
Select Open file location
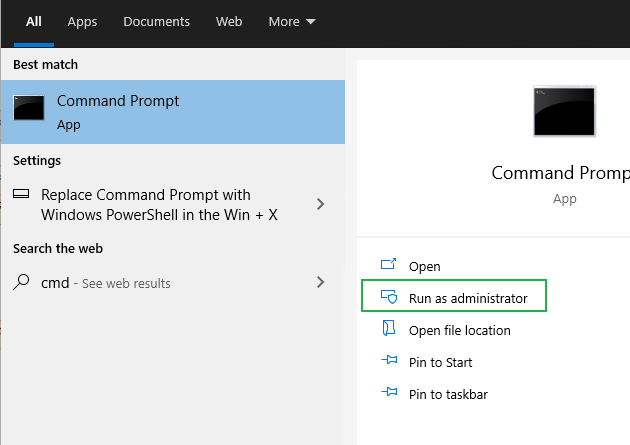459,330
